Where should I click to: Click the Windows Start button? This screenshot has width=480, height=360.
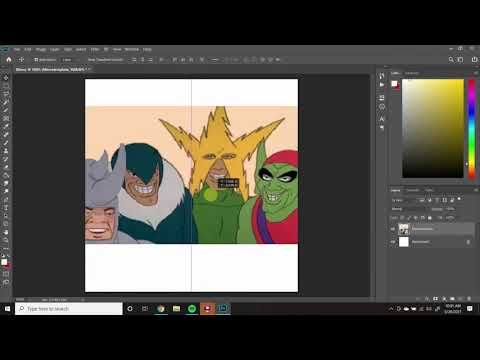pyautogui.click(x=7, y=309)
